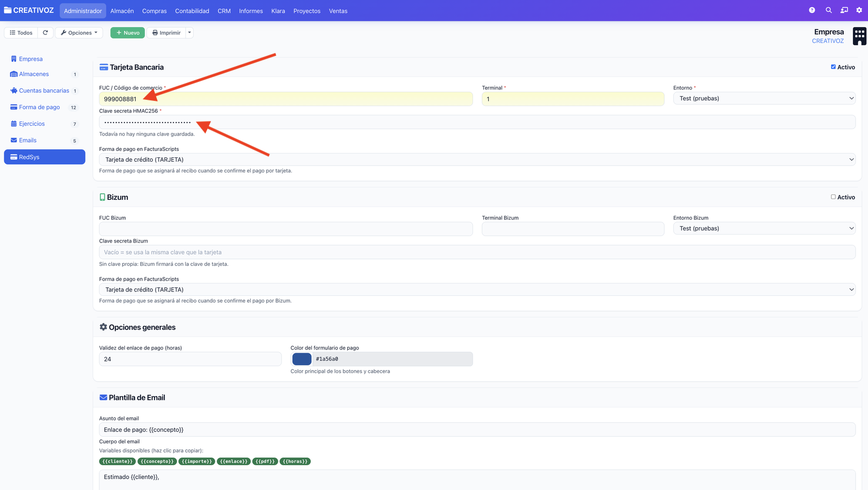Focus the Clave secreta Bizum field
The width and height of the screenshot is (868, 490).
click(477, 252)
